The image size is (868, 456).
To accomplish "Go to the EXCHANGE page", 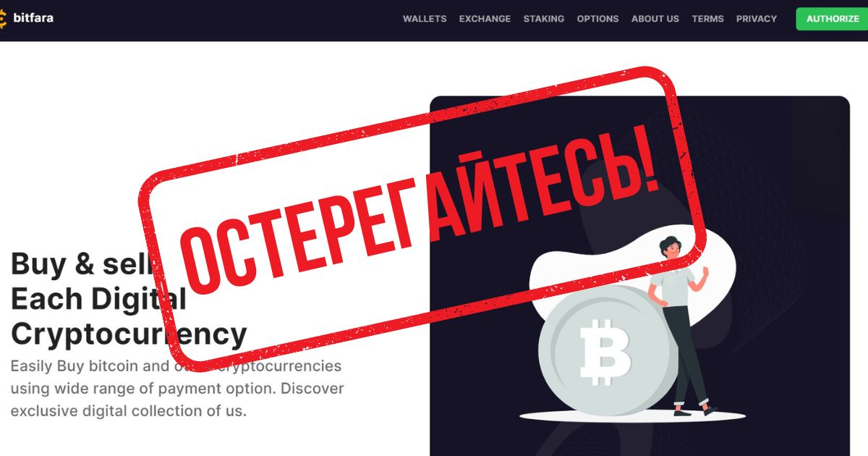I will [485, 19].
